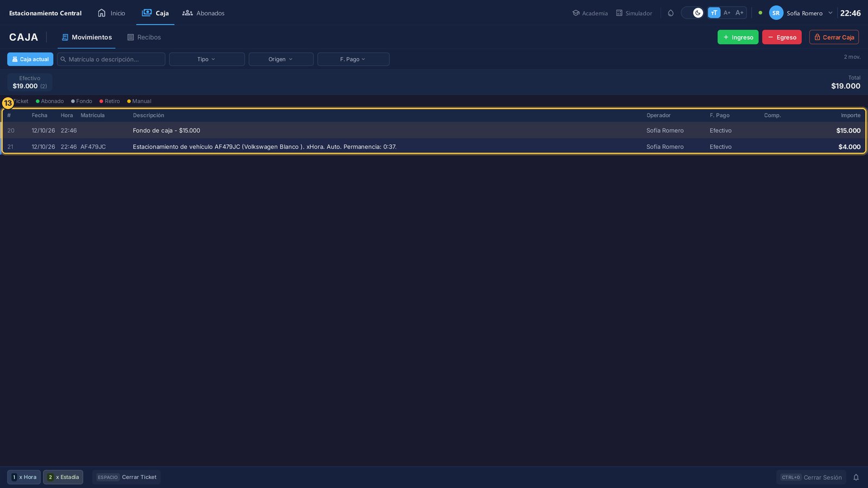Add a new Ingreso
The image size is (868, 488).
(x=738, y=37)
